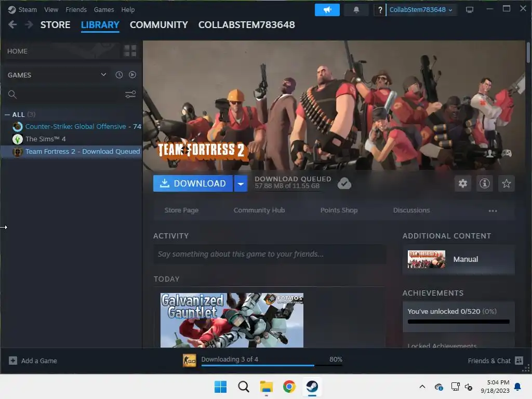
Task: Open Windows taskbar search
Action: pos(243,387)
